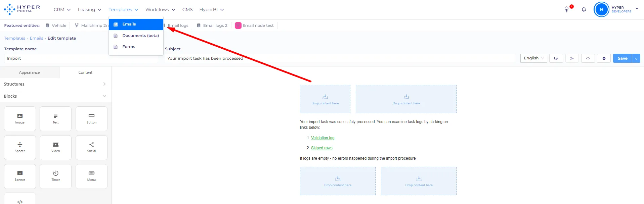Select the Menu block
Screen dimensions: 644x204
click(x=91, y=176)
